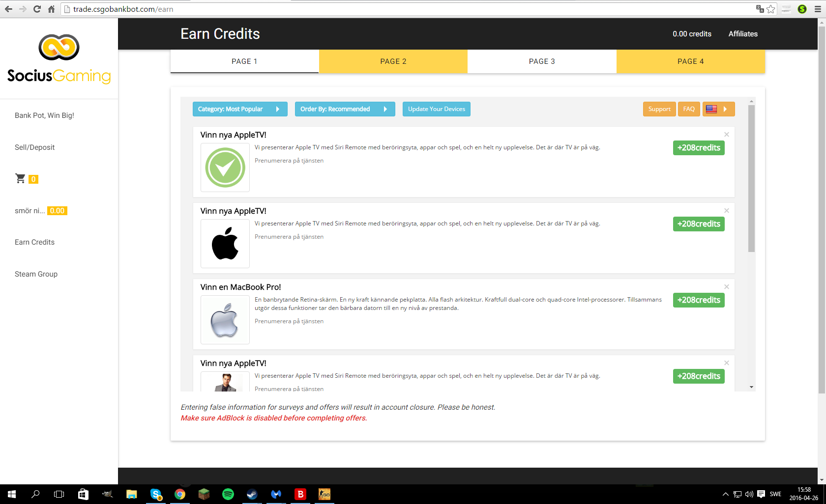
Task: Click the green checkmark offer thumbnail
Action: (x=225, y=168)
